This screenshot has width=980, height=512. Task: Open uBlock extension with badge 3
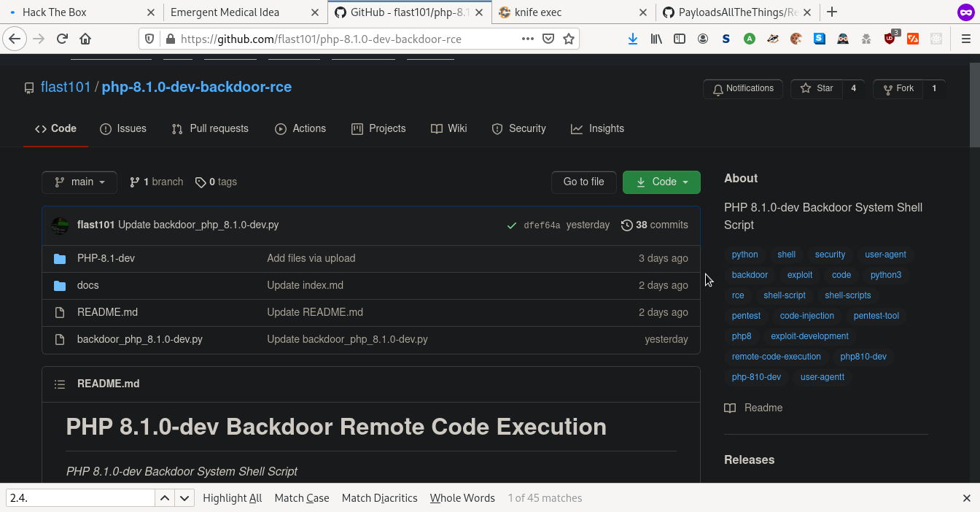point(890,39)
